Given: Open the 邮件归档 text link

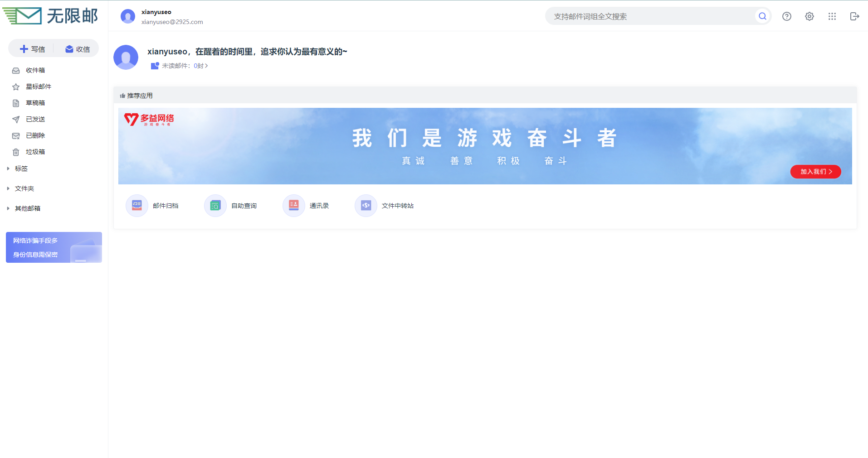Looking at the screenshot, I should (166, 206).
